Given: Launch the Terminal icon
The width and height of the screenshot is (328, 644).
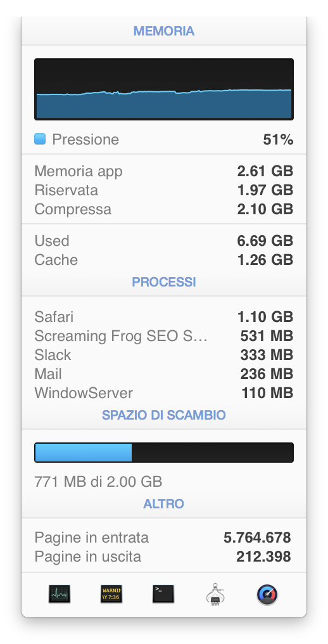Looking at the screenshot, I should 163,594.
